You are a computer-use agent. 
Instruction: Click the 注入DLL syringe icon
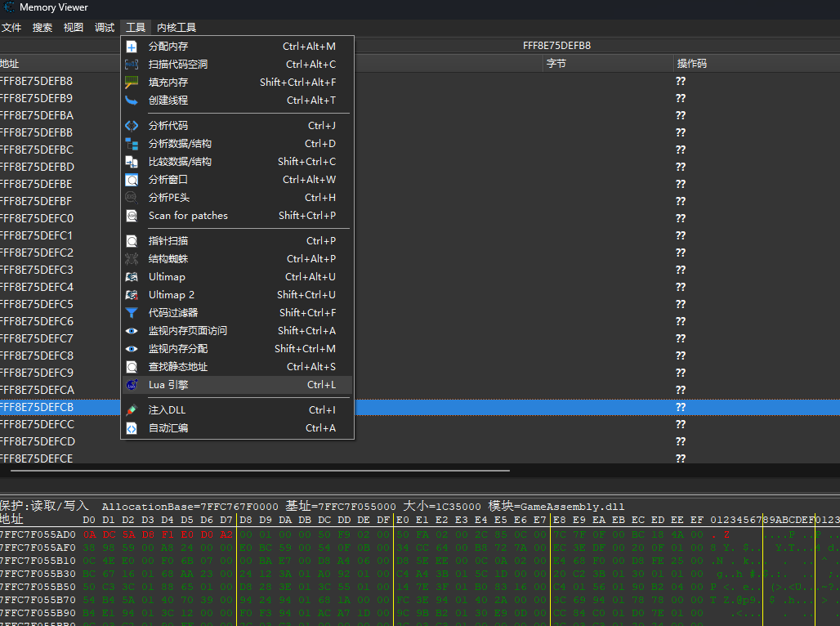point(132,410)
